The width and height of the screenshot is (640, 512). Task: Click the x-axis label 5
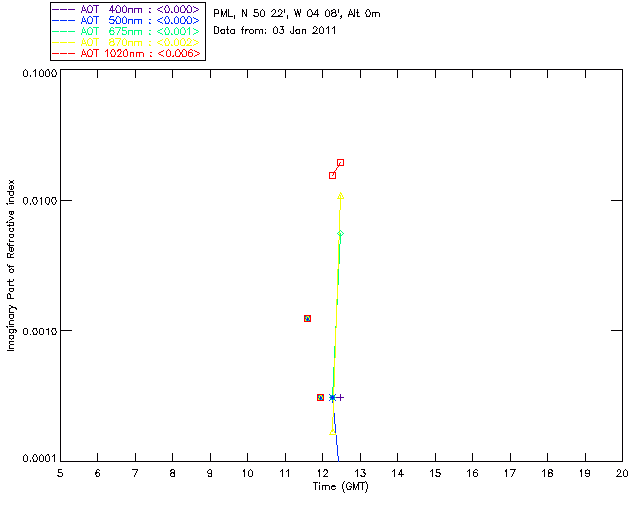[60, 473]
